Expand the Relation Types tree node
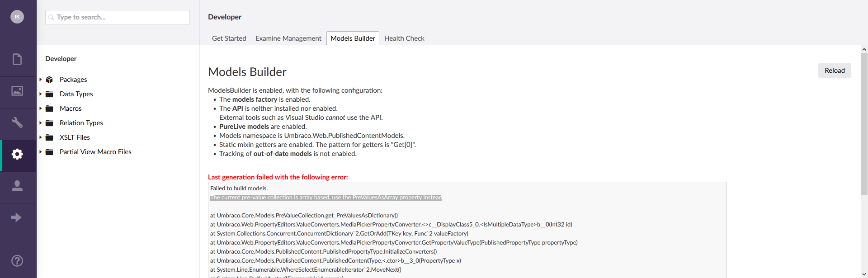The height and width of the screenshot is (278, 868). tap(40, 123)
